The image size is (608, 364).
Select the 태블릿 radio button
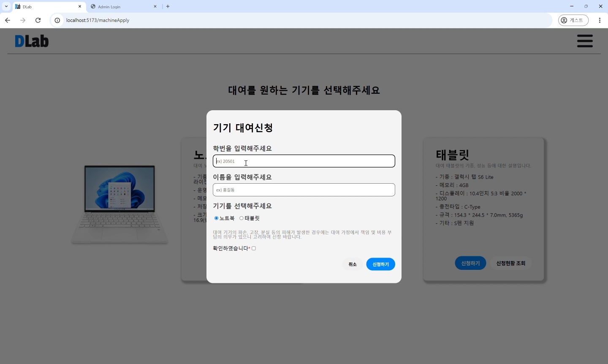(242, 218)
